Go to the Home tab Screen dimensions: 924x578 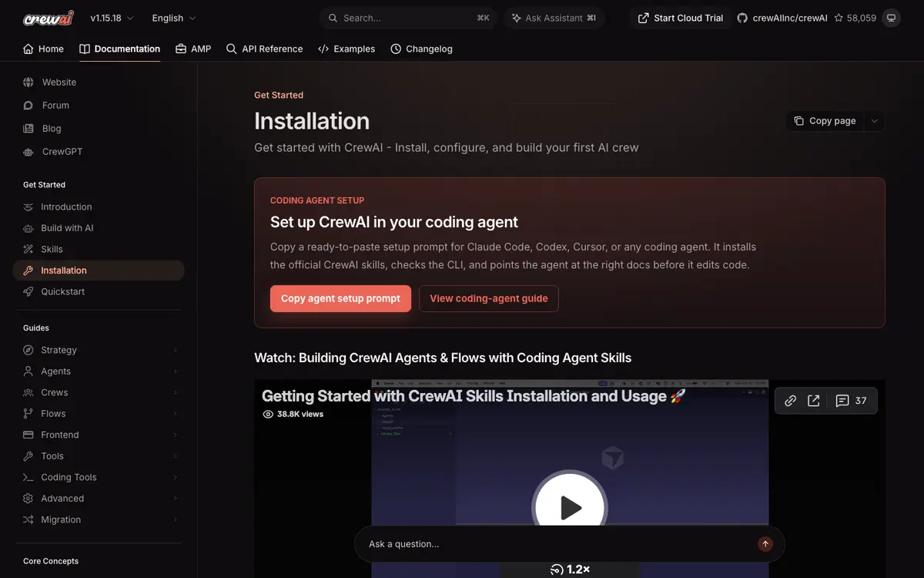point(44,49)
